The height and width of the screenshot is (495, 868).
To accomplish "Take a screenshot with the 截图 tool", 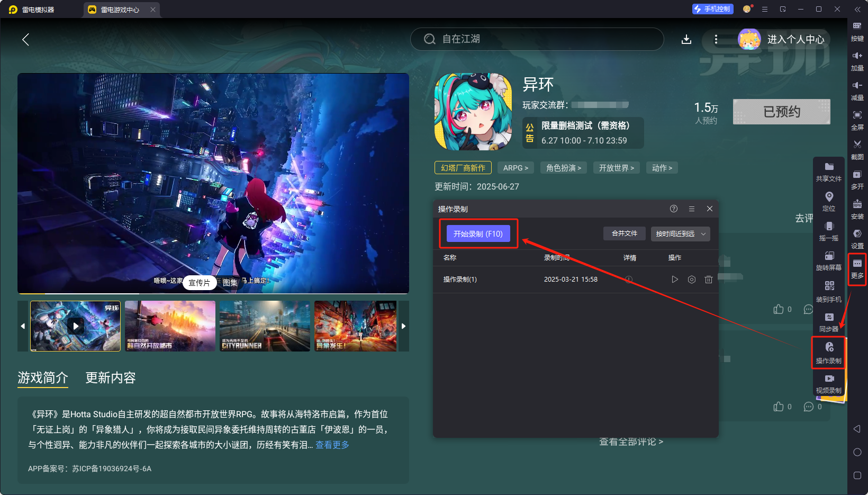I will 857,150.
